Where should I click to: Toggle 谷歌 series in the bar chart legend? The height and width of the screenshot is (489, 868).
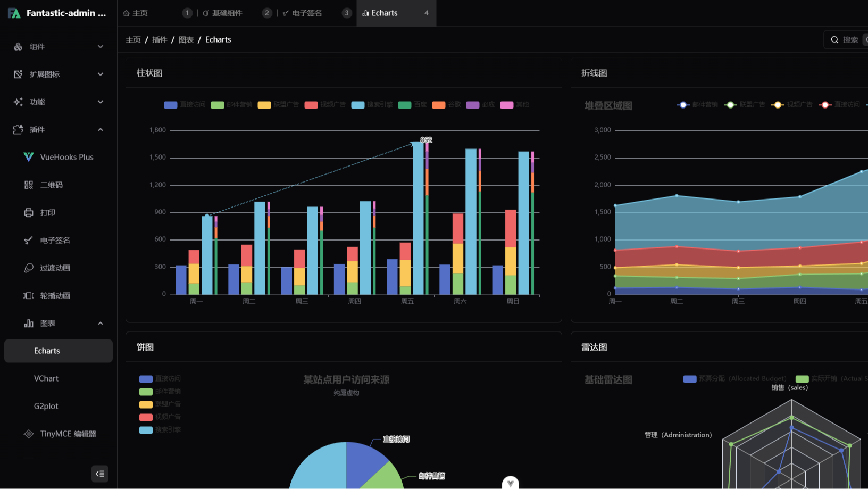coord(446,105)
